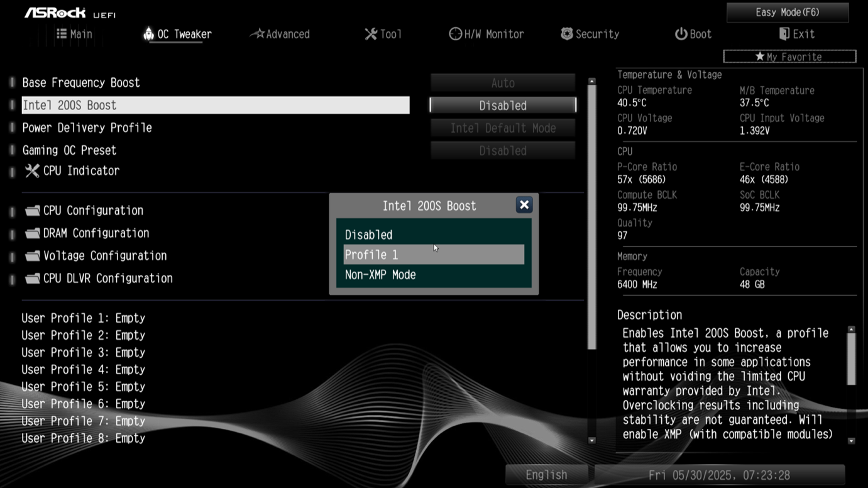Open Voltage Configuration submenu
Screen dimensions: 868x488
[104, 256]
